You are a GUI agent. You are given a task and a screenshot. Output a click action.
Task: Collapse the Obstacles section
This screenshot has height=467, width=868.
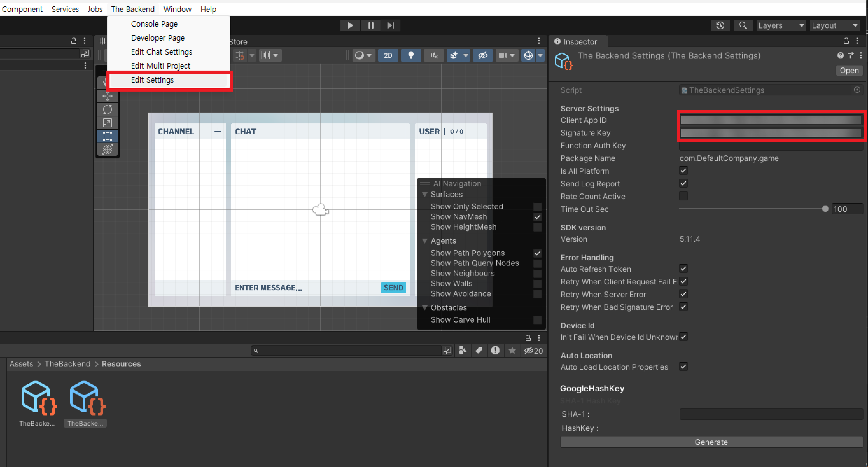425,308
